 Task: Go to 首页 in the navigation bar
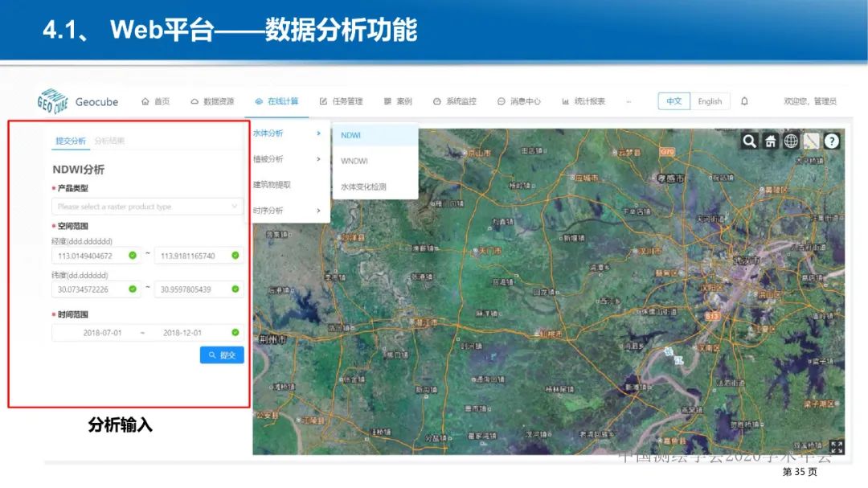pos(161,100)
